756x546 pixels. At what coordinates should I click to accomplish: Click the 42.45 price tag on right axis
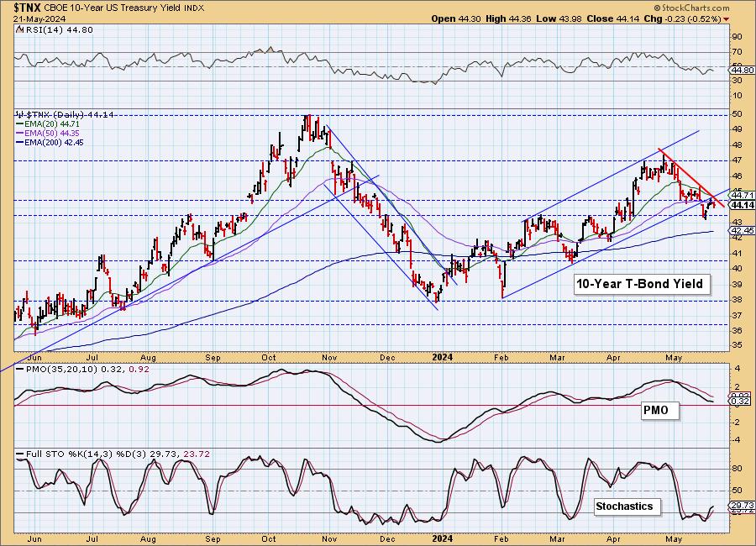click(742, 231)
